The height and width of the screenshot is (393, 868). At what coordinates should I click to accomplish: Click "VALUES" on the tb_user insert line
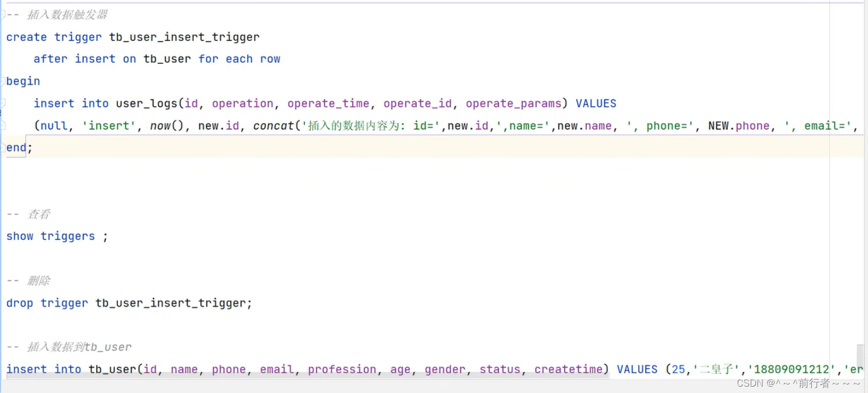(637, 369)
